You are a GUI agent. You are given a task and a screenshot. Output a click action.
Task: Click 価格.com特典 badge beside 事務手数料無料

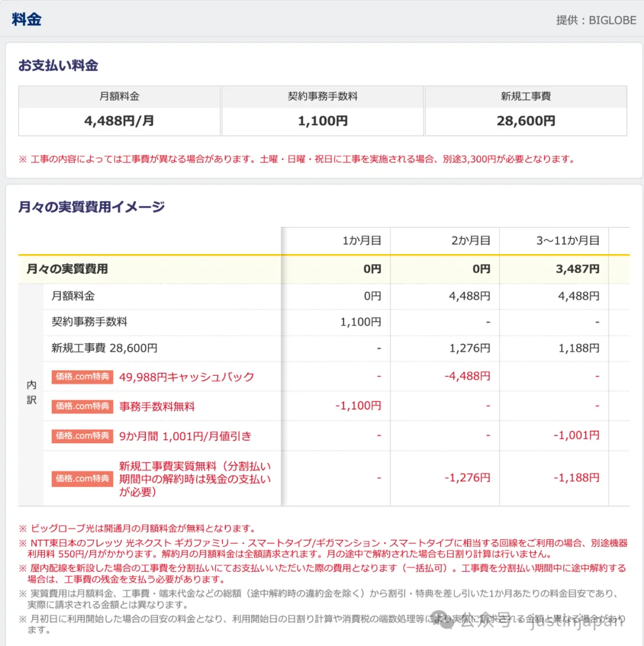[x=82, y=406]
